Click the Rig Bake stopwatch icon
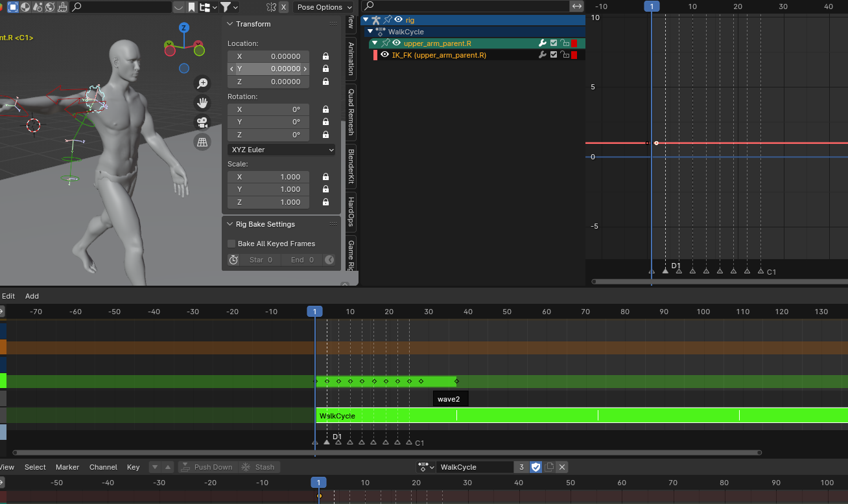The image size is (848, 504). pyautogui.click(x=233, y=260)
